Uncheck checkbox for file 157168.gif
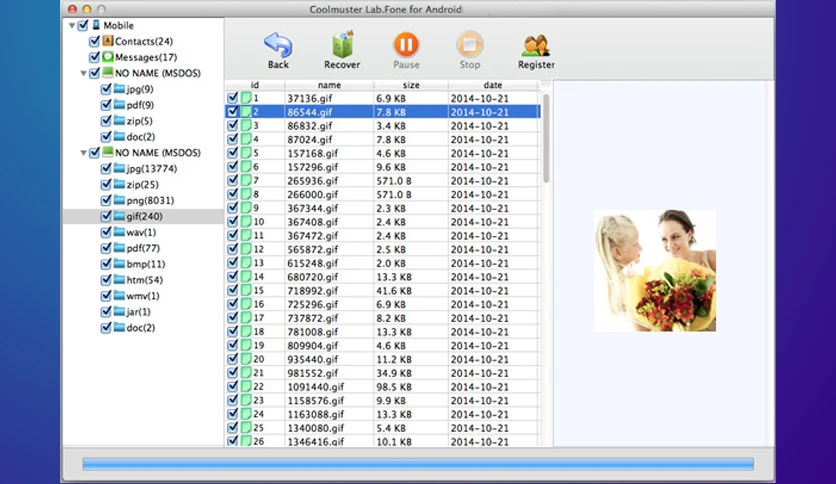 coord(232,153)
